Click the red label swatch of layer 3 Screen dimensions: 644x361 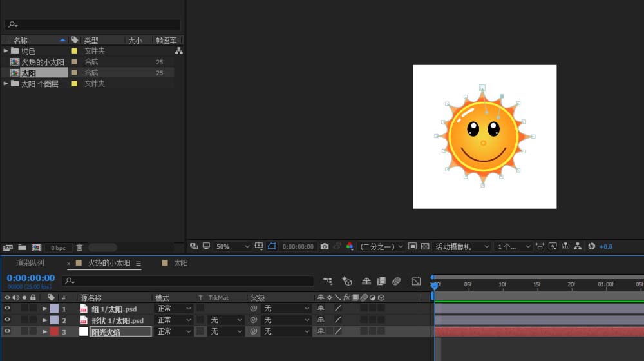54,331
